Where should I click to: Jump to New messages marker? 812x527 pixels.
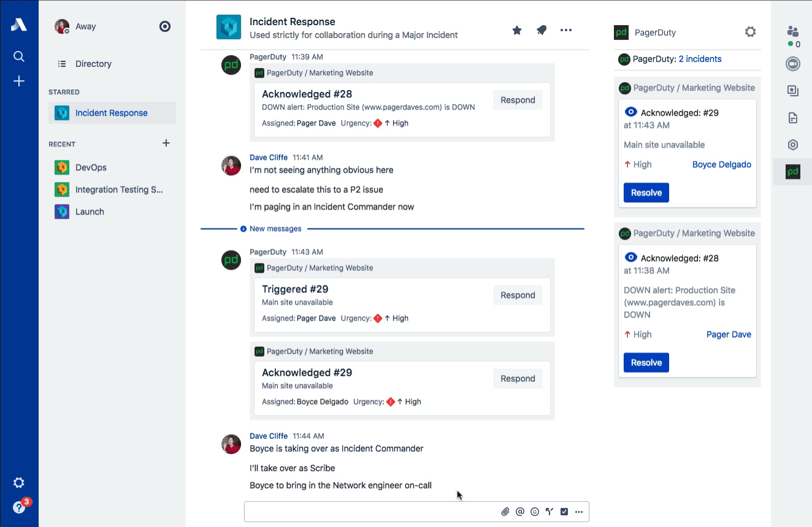coord(275,229)
